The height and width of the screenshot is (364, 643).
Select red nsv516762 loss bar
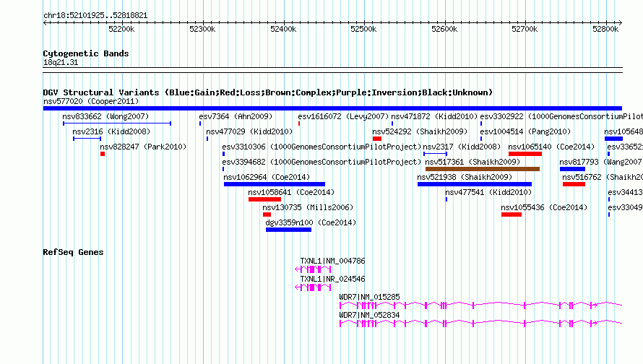pyautogui.click(x=574, y=184)
